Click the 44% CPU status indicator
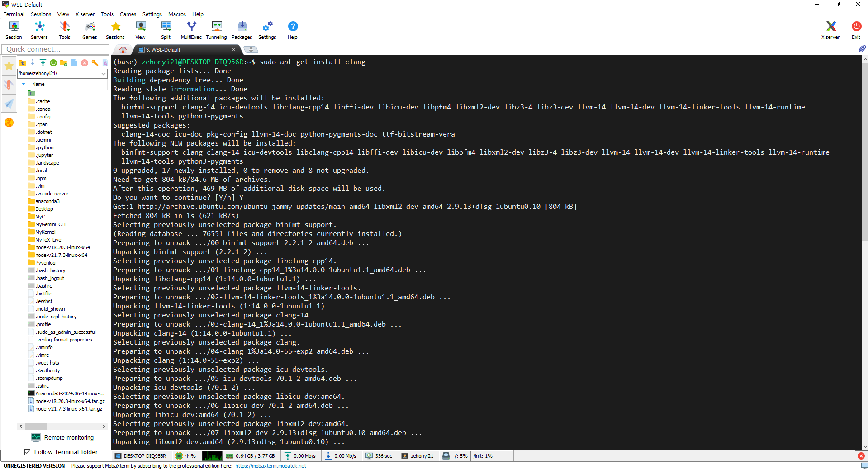868x469 pixels. [186, 456]
